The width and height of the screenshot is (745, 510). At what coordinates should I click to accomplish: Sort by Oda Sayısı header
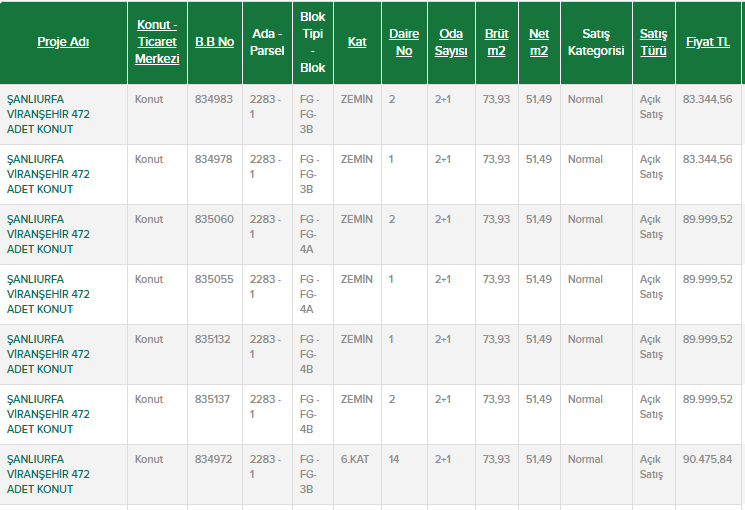point(451,42)
